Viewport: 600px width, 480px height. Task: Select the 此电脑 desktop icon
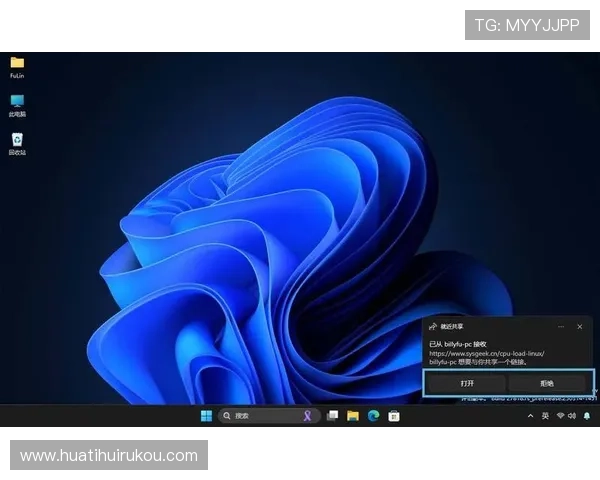[17, 102]
